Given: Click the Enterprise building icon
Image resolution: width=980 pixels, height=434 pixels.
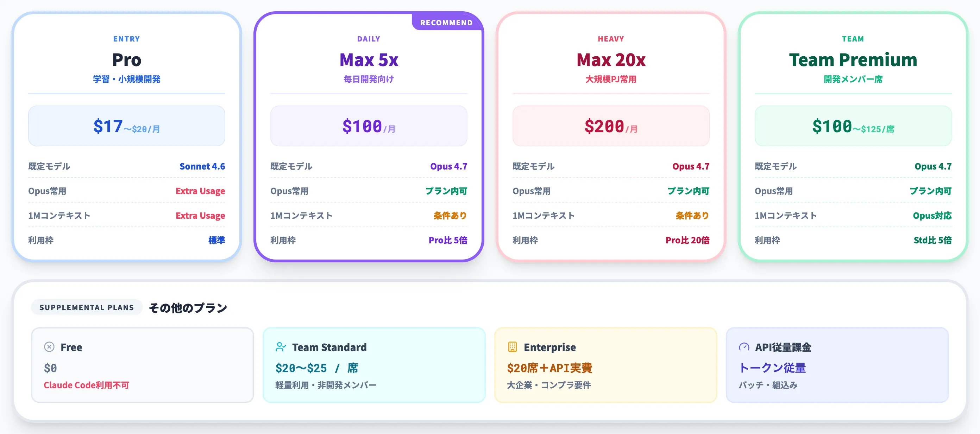Looking at the screenshot, I should (x=512, y=346).
